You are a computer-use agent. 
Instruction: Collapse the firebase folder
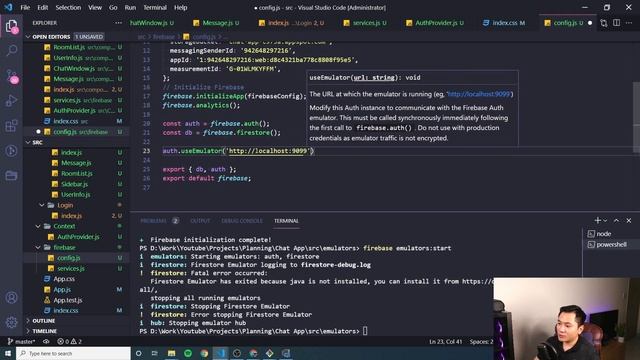coord(64,247)
